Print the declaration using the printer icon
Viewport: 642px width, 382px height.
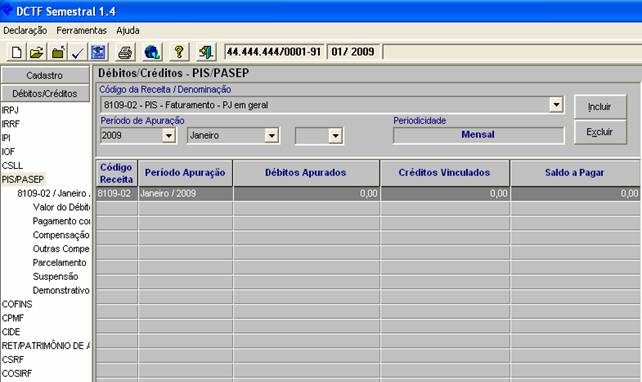coord(125,52)
